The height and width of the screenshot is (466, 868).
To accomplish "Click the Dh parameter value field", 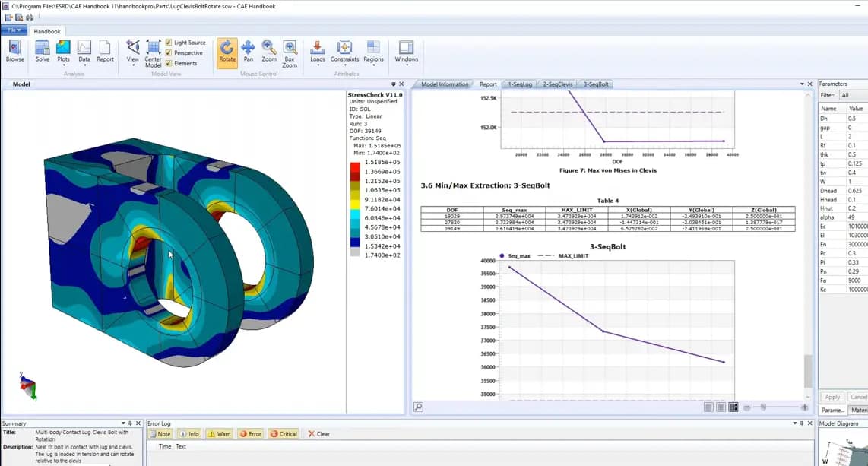I will pyautogui.click(x=856, y=119).
